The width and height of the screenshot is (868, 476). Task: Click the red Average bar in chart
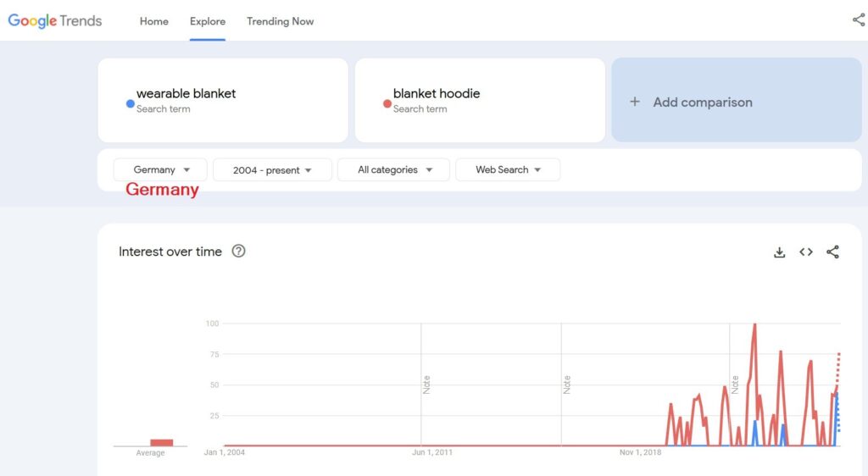pos(161,442)
